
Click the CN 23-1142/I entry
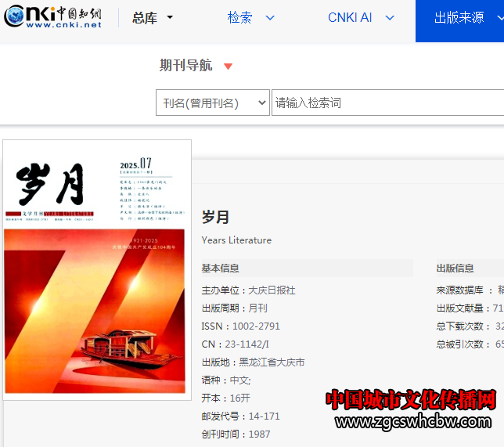pos(235,344)
